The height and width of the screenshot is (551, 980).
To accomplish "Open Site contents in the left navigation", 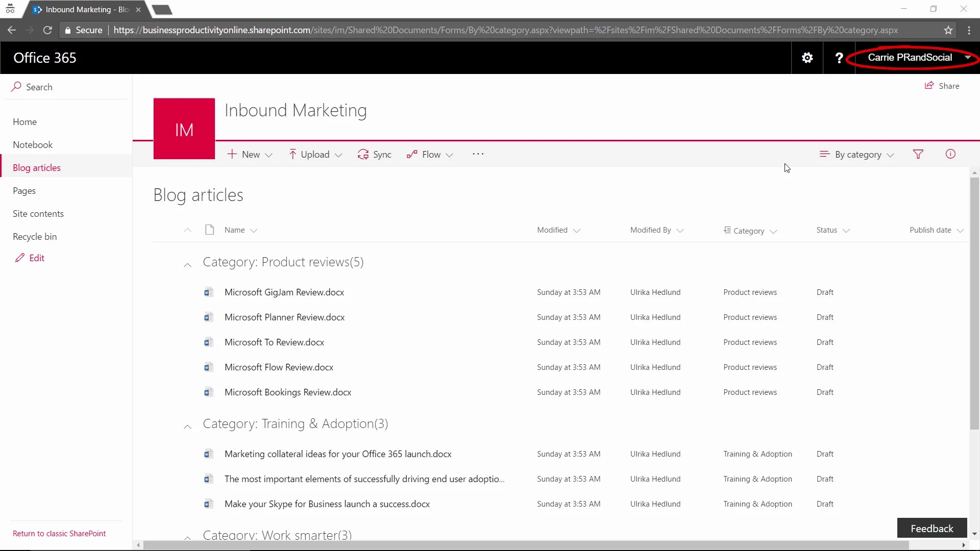I will (x=38, y=214).
